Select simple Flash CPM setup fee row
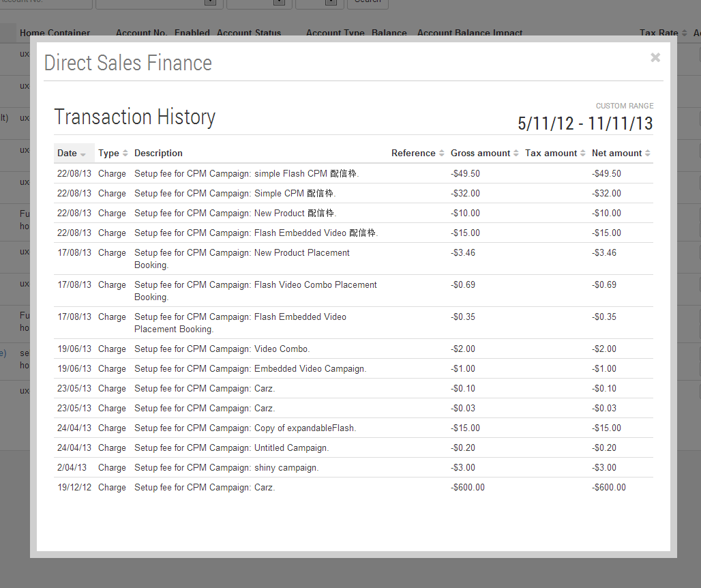This screenshot has height=588, width=701. point(353,173)
